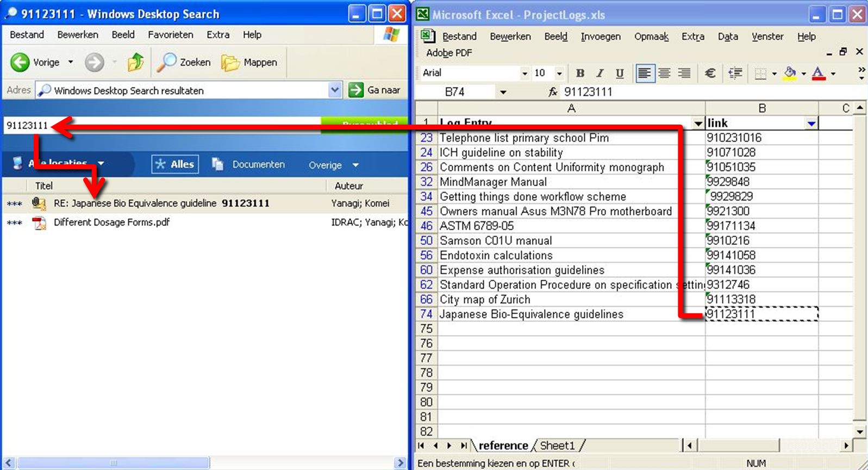Open the Log Entry filter dropdown
The image size is (868, 470).
point(698,123)
